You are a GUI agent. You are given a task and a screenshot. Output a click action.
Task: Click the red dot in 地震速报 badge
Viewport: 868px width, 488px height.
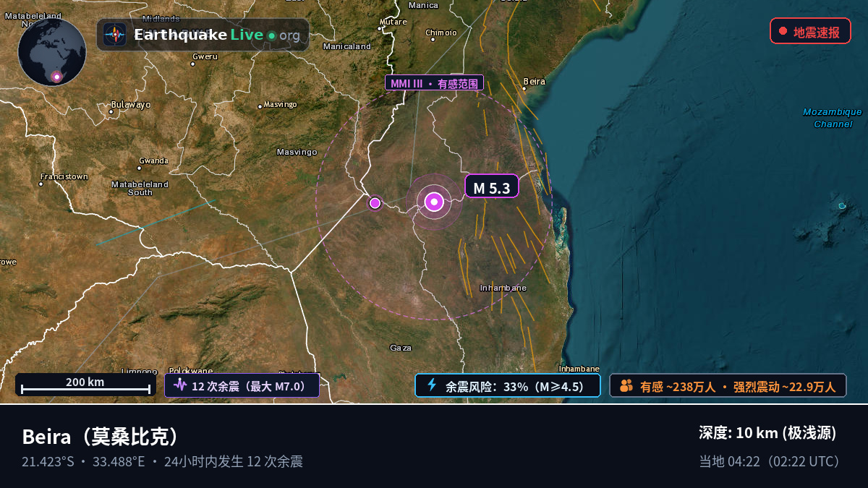[783, 31]
